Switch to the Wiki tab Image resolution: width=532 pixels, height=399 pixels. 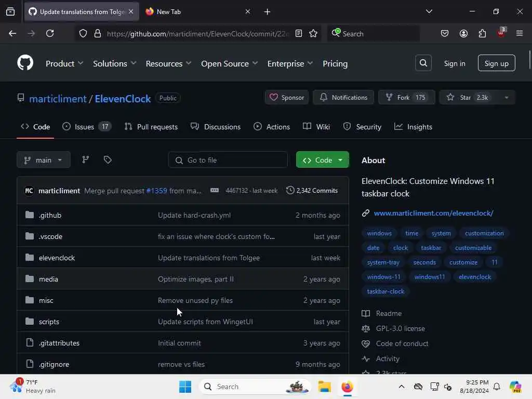[x=316, y=127]
